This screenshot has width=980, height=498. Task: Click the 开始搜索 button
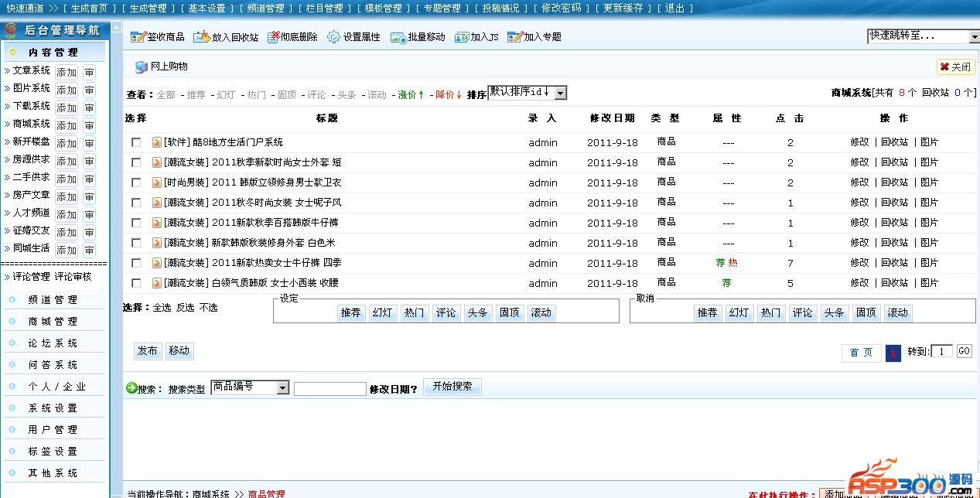click(452, 387)
